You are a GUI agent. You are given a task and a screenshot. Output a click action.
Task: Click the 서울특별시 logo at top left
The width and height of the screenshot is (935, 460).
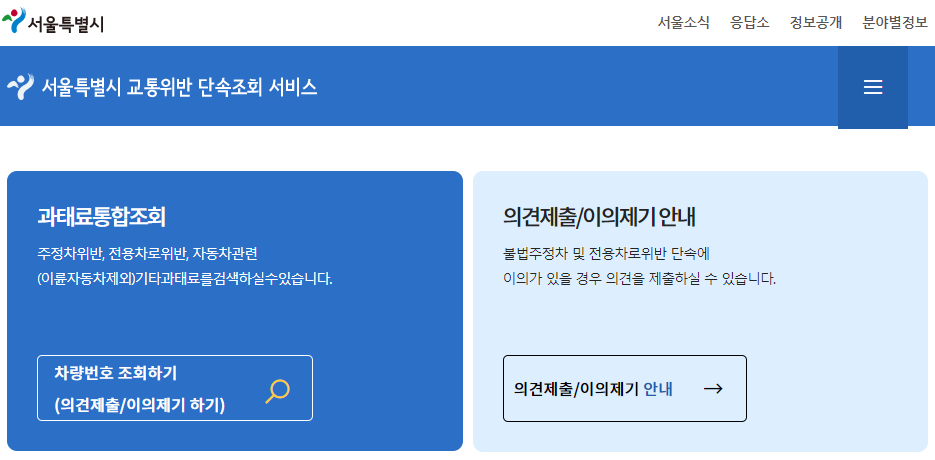[x=54, y=21]
